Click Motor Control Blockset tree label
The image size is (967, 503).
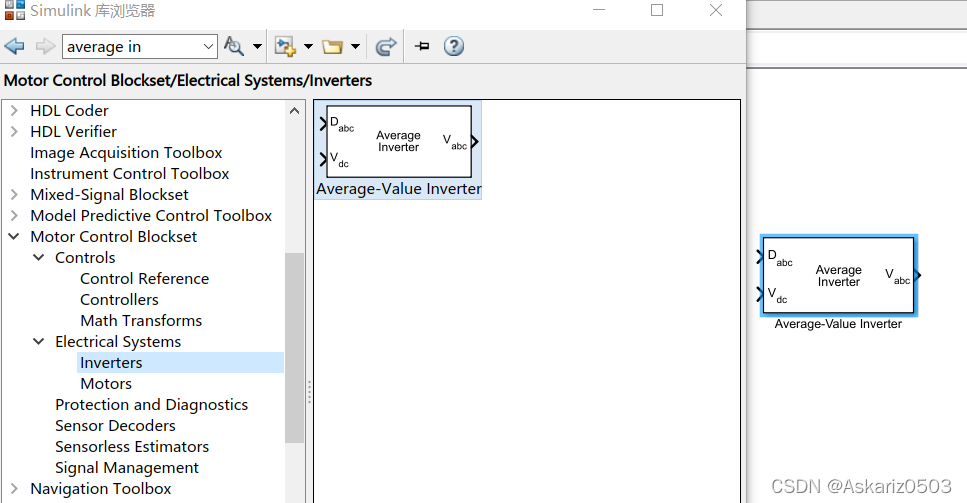coord(113,237)
